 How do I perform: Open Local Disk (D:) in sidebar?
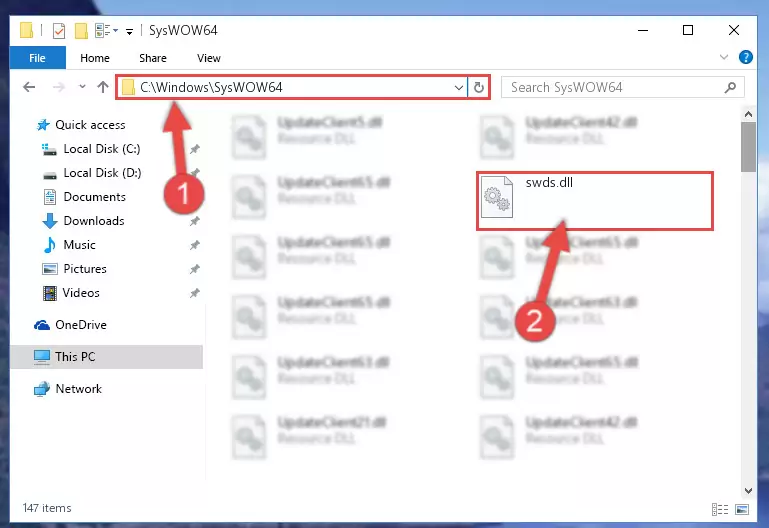point(102,173)
